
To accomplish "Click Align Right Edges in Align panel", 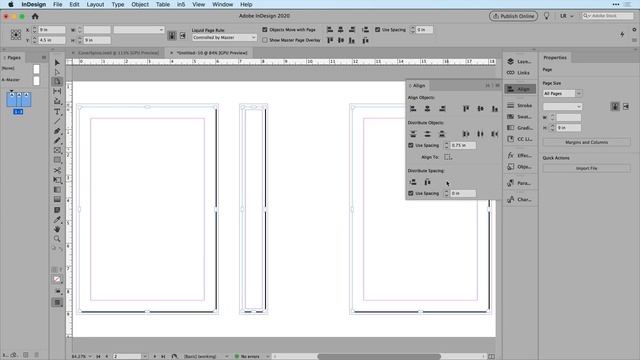I will pyautogui.click(x=442, y=109).
